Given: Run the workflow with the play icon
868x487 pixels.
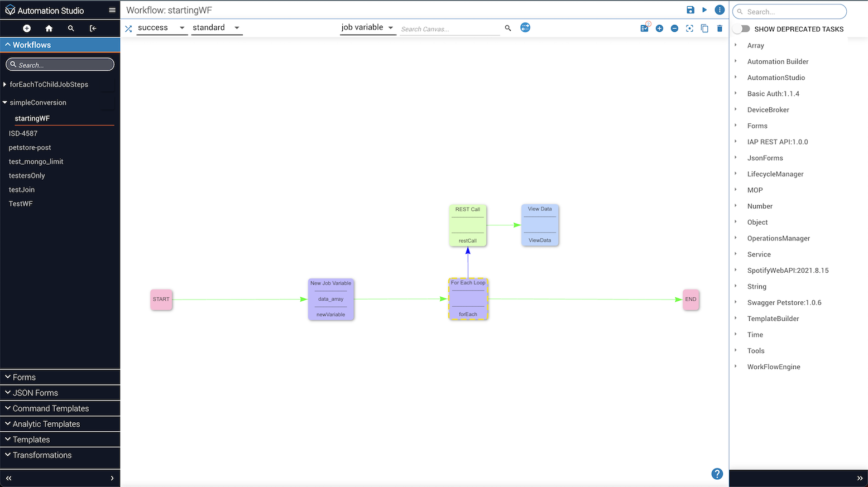Looking at the screenshot, I should pyautogui.click(x=704, y=10).
